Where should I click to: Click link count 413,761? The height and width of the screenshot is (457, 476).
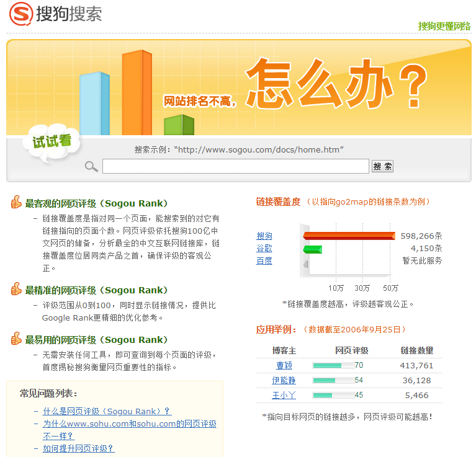point(416,365)
